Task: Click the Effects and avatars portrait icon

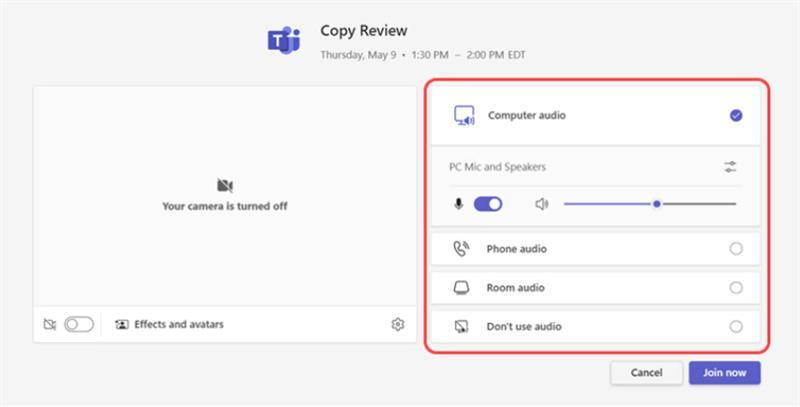Action: point(122,324)
